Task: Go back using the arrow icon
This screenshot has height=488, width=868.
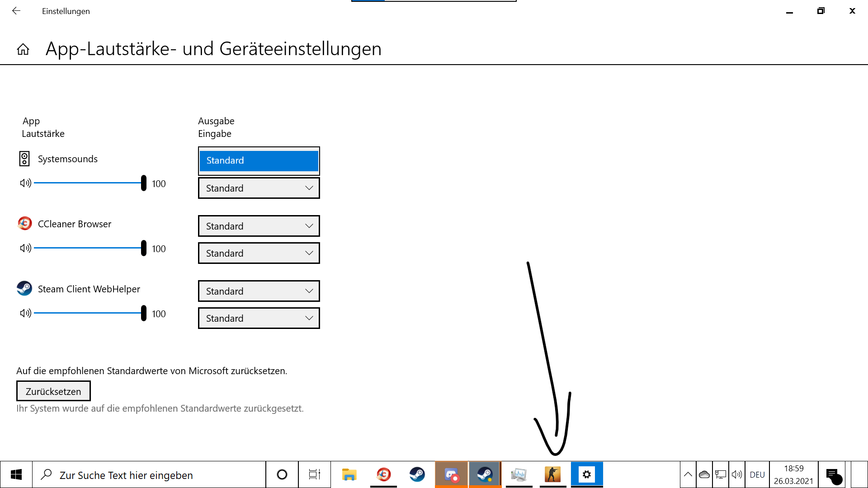Action: (16, 11)
